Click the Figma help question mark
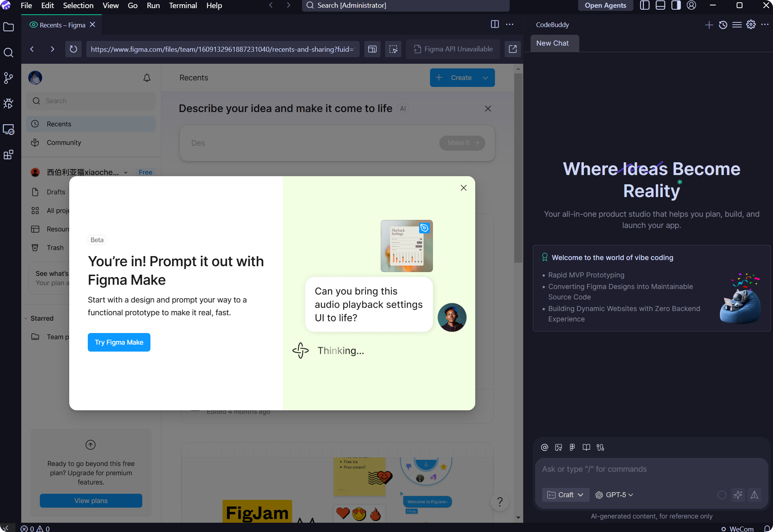773x532 pixels. click(x=500, y=502)
